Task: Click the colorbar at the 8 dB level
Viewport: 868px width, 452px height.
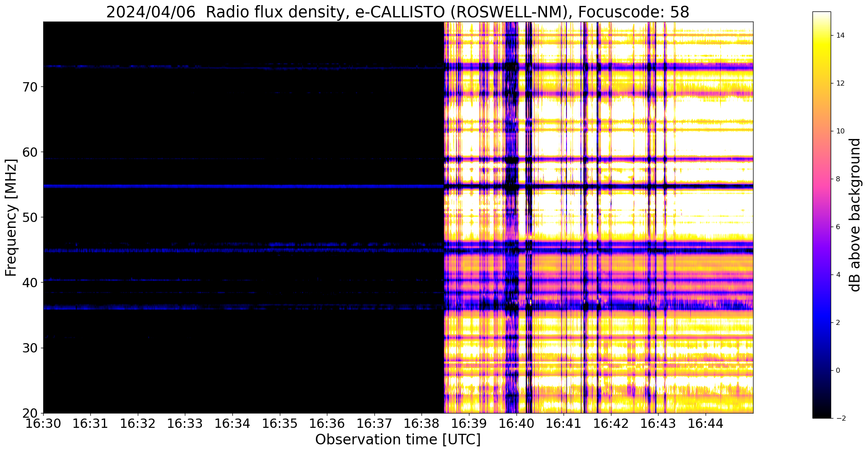Action: click(x=821, y=179)
